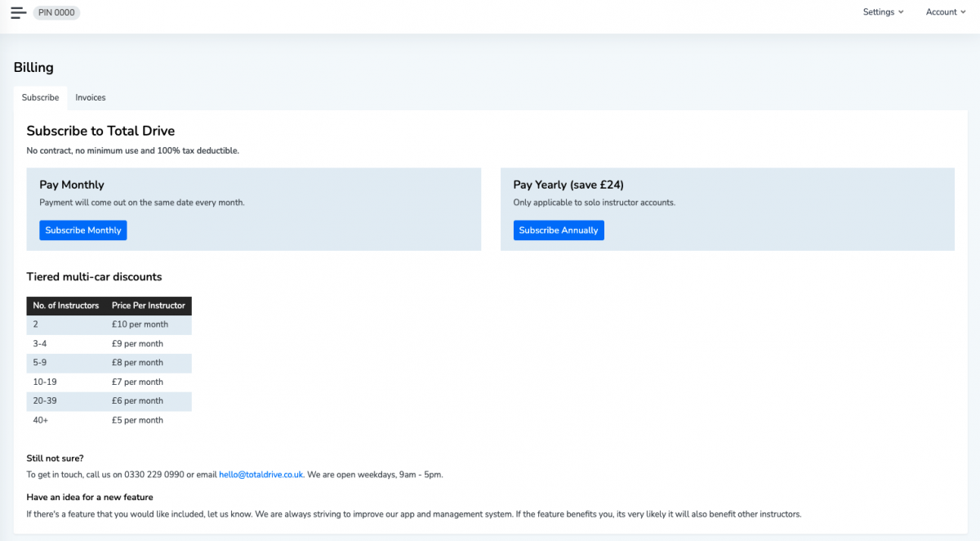Click the Subscribe Annually button
The width and height of the screenshot is (980, 541).
(x=559, y=230)
